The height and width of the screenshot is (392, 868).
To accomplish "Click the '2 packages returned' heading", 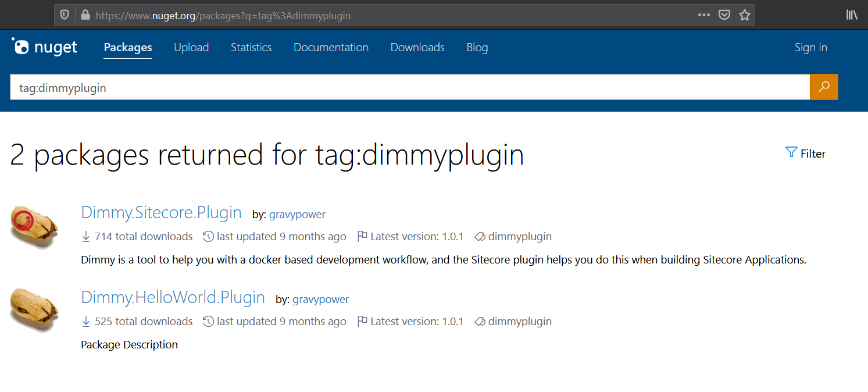I will (x=267, y=155).
